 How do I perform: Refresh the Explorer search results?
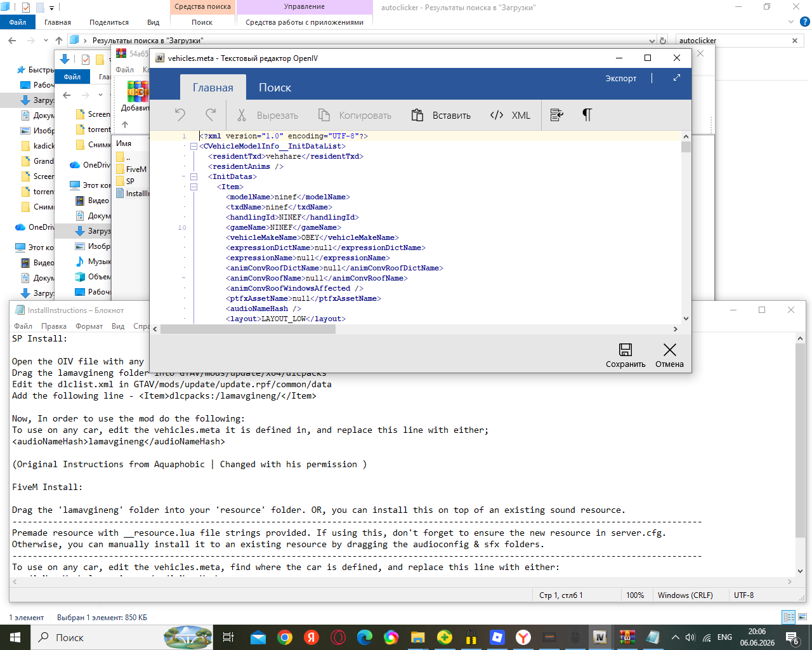tap(663, 41)
